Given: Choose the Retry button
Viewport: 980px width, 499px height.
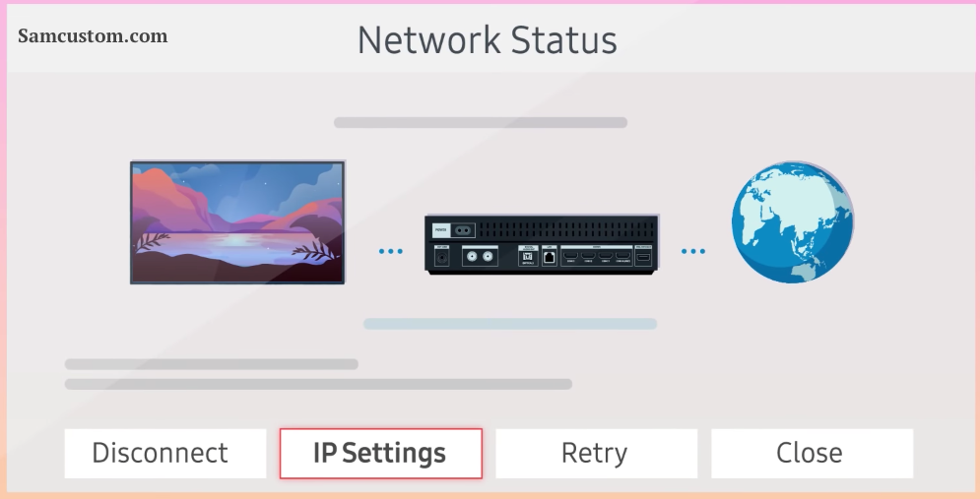Looking at the screenshot, I should (x=596, y=454).
